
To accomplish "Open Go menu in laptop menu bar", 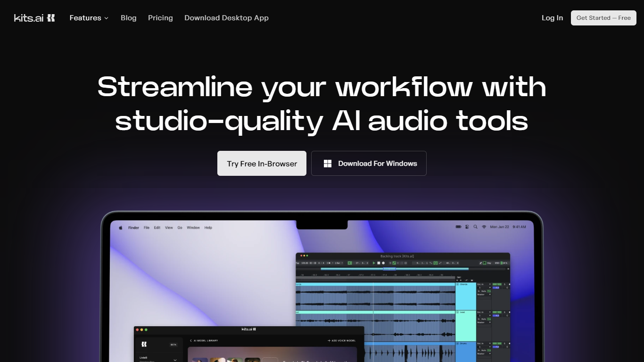I will 180,228.
